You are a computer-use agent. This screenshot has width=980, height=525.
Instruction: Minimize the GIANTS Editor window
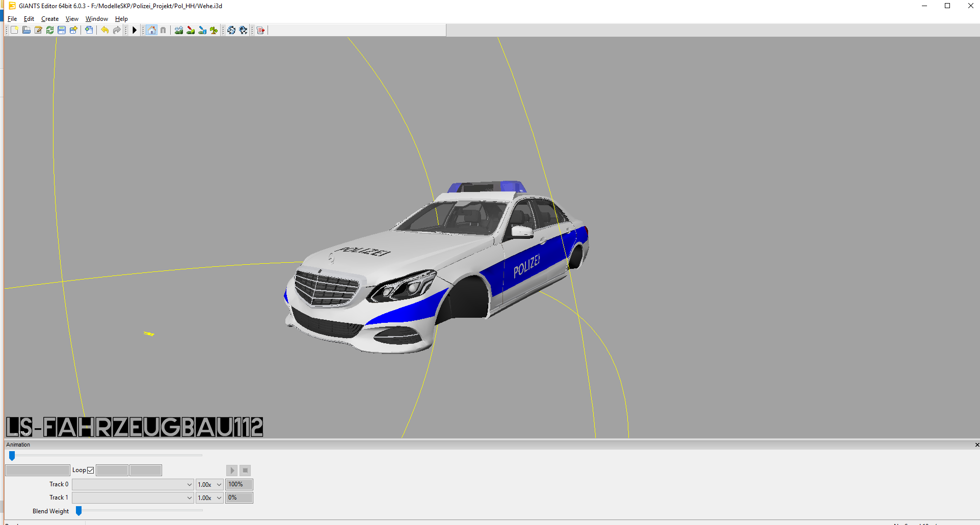pyautogui.click(x=924, y=6)
